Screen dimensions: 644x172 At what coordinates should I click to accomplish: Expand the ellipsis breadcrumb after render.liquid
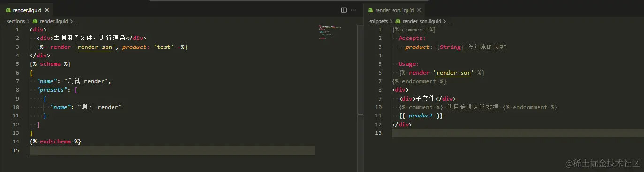click(76, 21)
